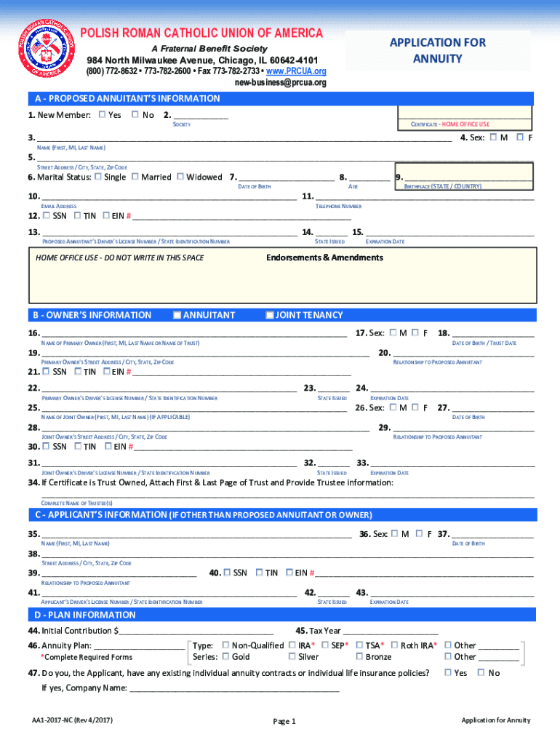Select Married marital status checkbox
The height and width of the screenshot is (745, 560).
[135, 177]
